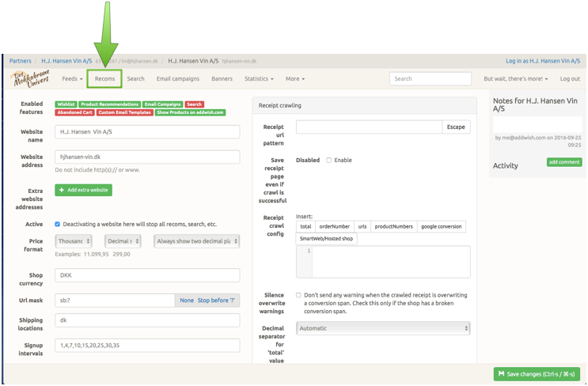The image size is (588, 386).
Task: Click the notes text area
Action: 537,123
